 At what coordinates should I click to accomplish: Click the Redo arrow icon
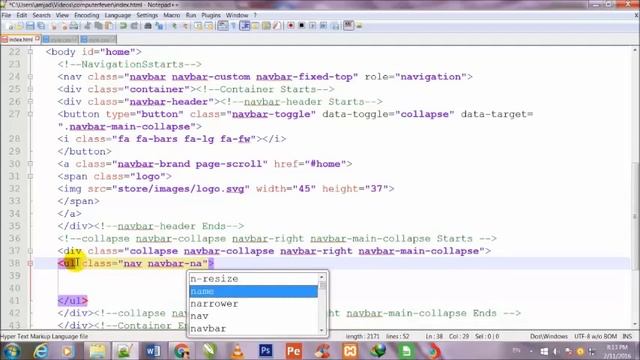point(134,26)
